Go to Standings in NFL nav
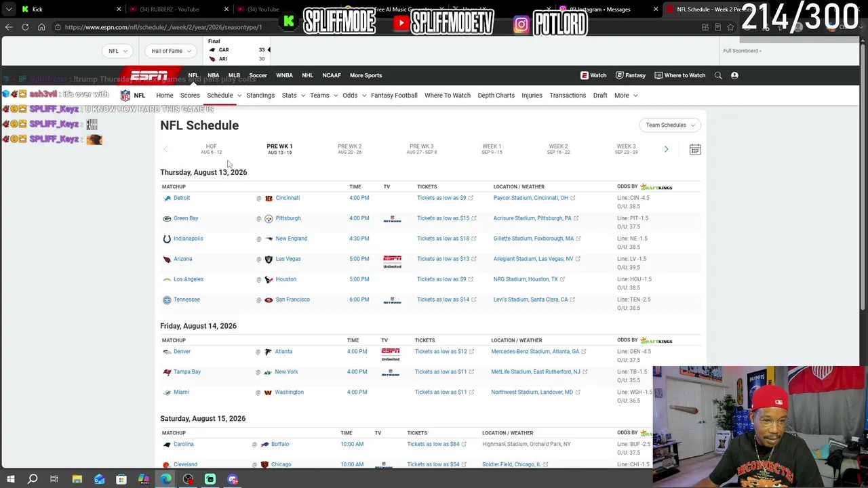This screenshot has height=488, width=868. (x=260, y=96)
